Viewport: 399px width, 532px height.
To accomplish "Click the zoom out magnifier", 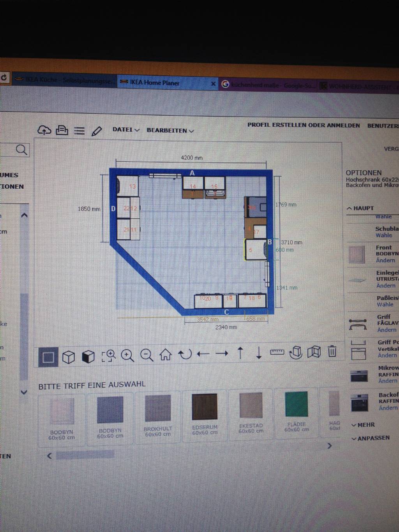I will click(x=147, y=355).
